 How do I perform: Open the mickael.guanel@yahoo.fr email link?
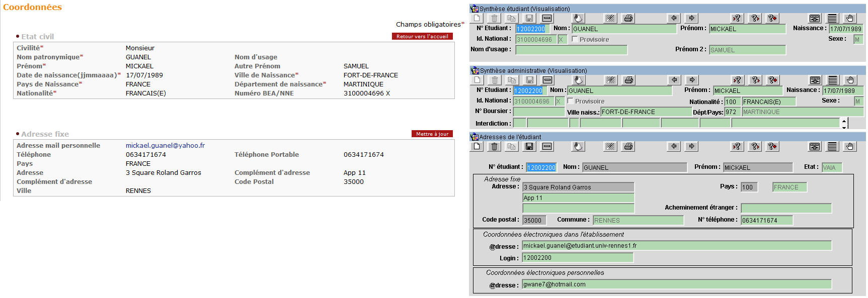pyautogui.click(x=165, y=145)
